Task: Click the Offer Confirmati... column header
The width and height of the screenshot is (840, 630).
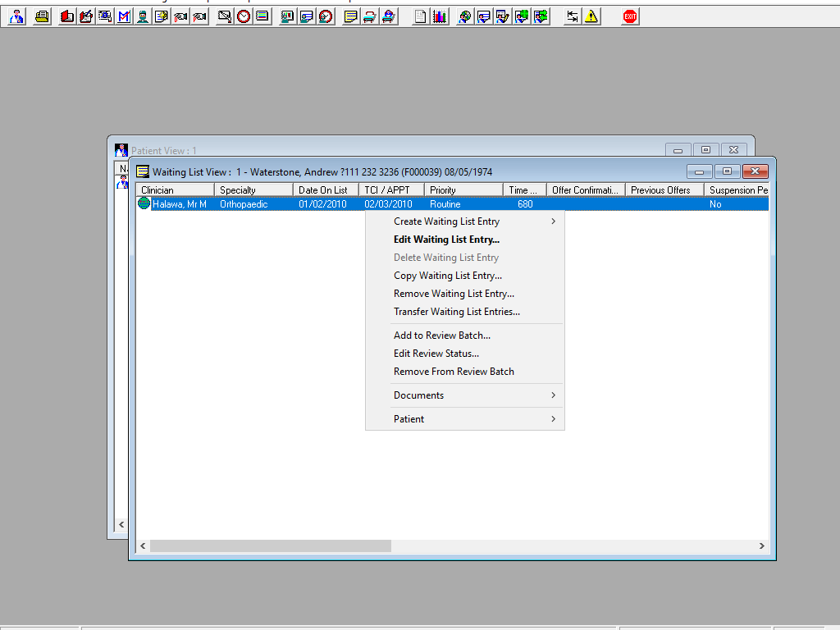Action: [586, 190]
